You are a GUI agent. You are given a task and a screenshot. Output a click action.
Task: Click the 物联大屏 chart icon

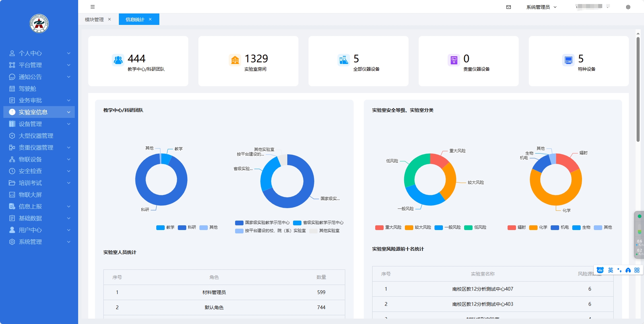(x=12, y=195)
